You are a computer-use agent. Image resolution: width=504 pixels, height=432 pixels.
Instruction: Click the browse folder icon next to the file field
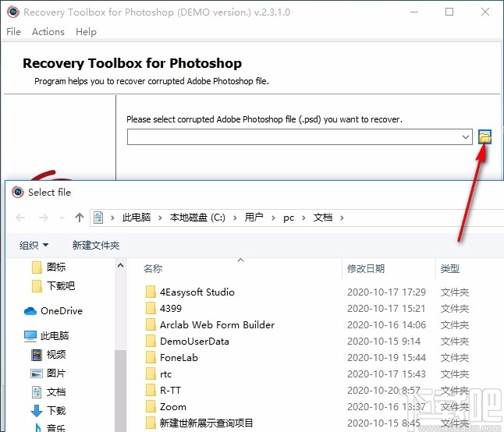pos(484,136)
